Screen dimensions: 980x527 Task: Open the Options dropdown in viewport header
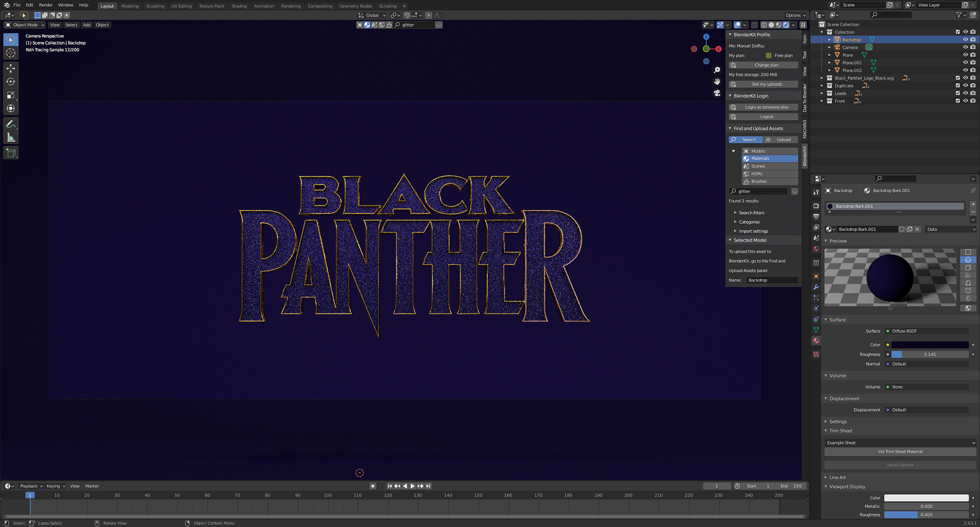tap(795, 15)
